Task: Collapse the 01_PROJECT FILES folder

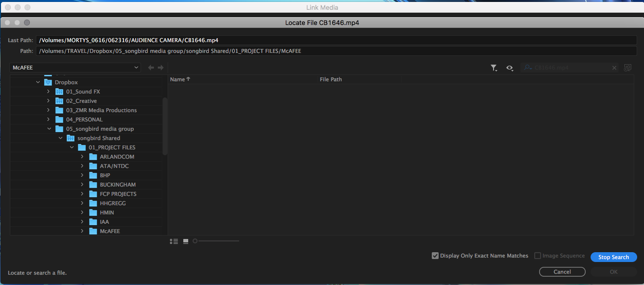Action: click(x=72, y=147)
